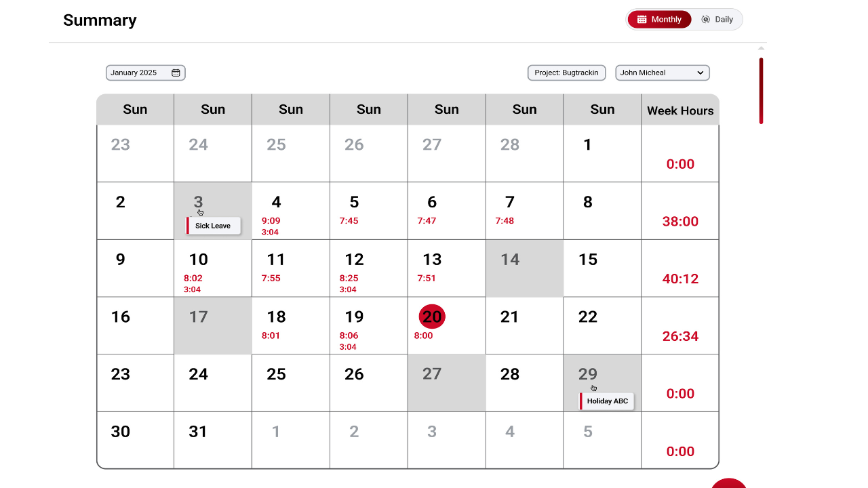Click the Sick Leave tag
The image size is (868, 488).
[213, 226]
